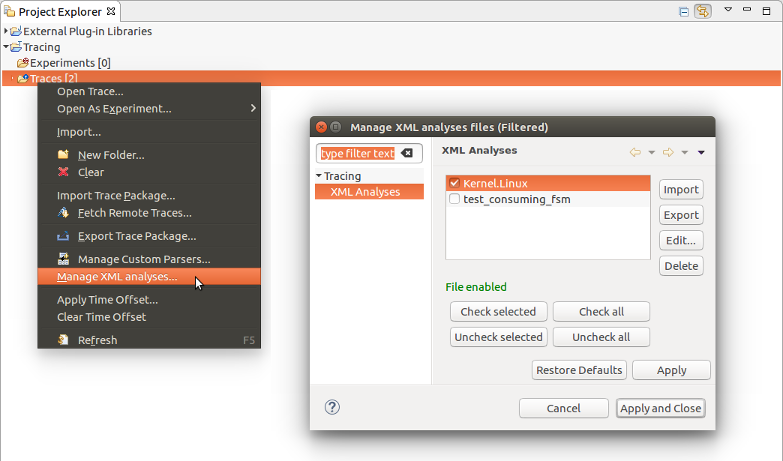Clear the filter text with the erase icon
The image size is (783, 461).
pos(407,153)
